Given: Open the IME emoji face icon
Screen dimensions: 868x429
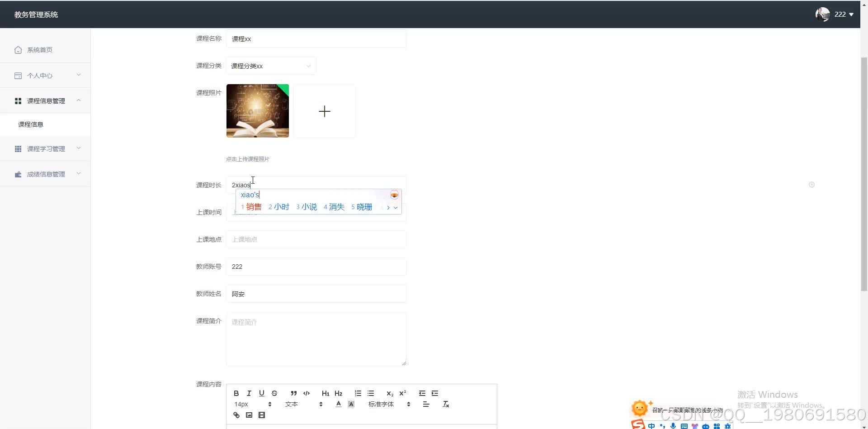Looking at the screenshot, I should pyautogui.click(x=394, y=195).
